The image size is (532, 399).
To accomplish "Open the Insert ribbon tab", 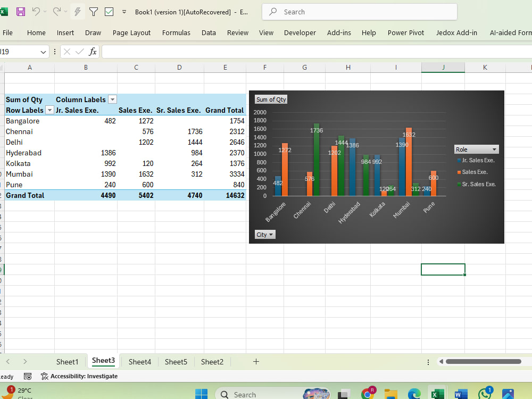I will [x=65, y=32].
